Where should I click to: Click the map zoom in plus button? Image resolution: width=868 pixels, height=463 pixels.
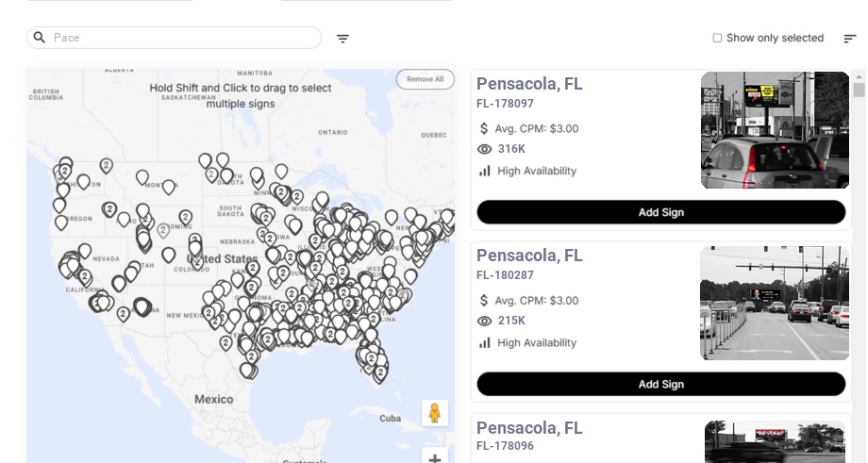pyautogui.click(x=435, y=458)
